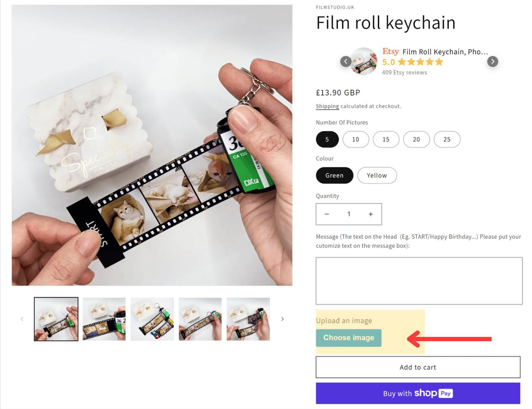532x409 pixels.
Task: View the second product thumbnail
Action: 104,319
